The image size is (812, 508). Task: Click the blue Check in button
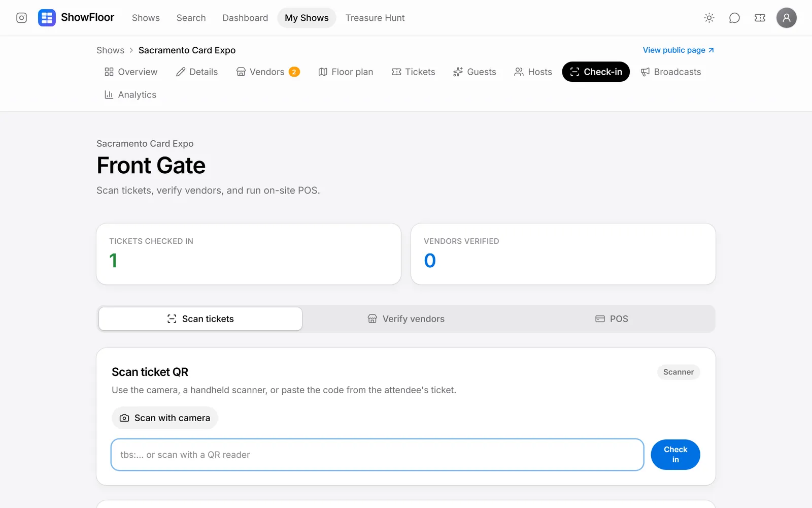coord(675,455)
